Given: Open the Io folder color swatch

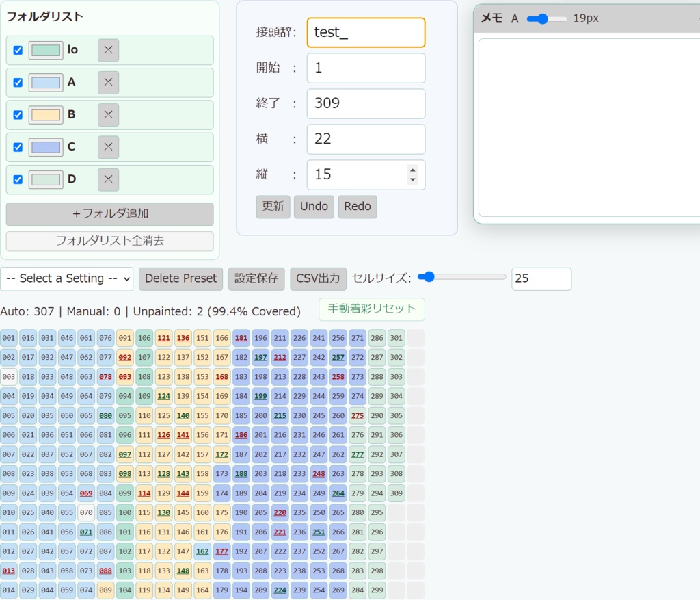Looking at the screenshot, I should 46,50.
